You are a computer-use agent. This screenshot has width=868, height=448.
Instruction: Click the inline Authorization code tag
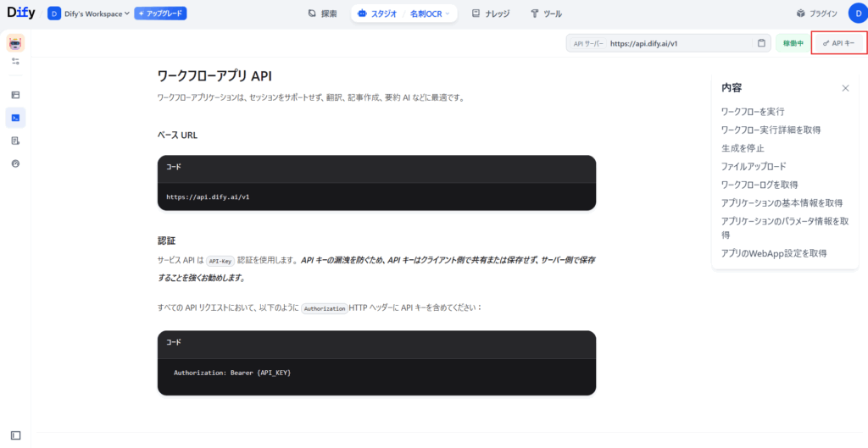click(x=325, y=308)
